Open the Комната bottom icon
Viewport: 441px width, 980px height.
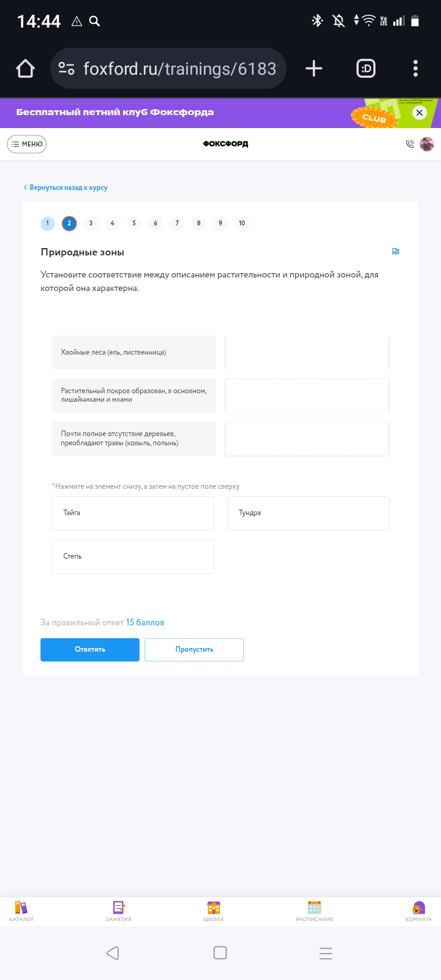point(418,911)
